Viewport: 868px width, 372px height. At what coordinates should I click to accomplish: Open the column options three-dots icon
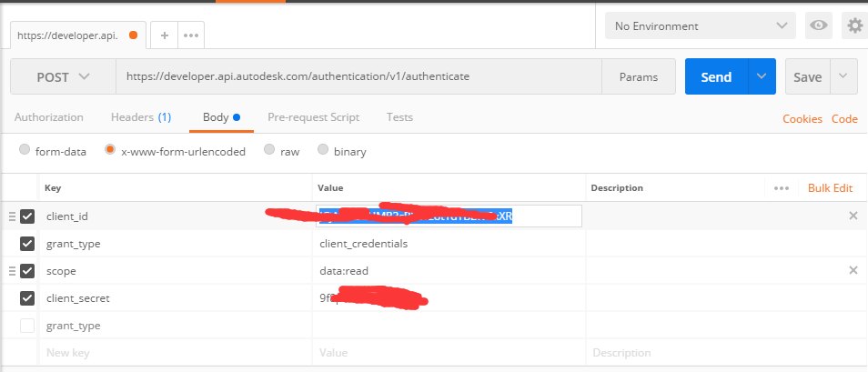pyautogui.click(x=781, y=188)
